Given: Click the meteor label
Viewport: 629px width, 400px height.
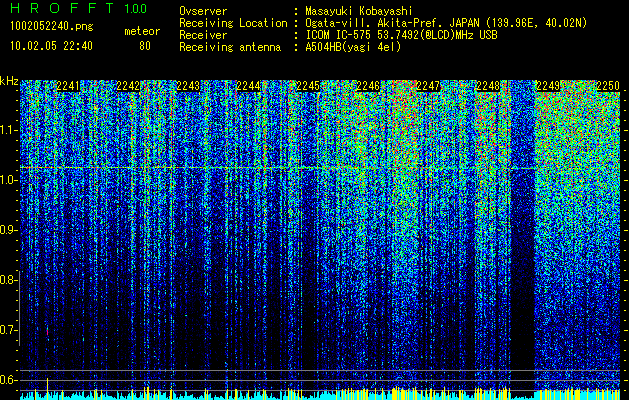Looking at the screenshot, I should [142, 31].
